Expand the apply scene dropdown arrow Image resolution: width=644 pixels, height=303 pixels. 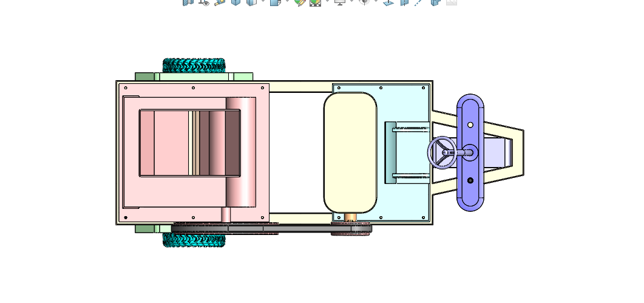[327, 1]
